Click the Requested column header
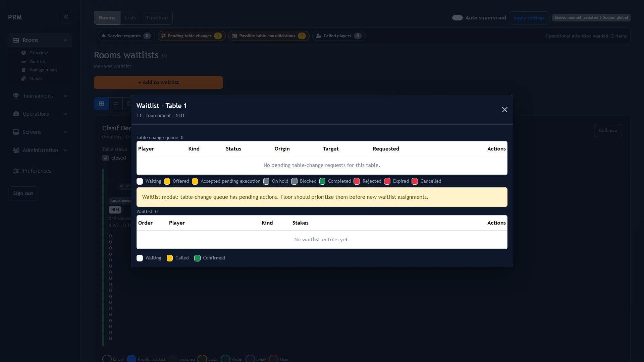 click(386, 149)
